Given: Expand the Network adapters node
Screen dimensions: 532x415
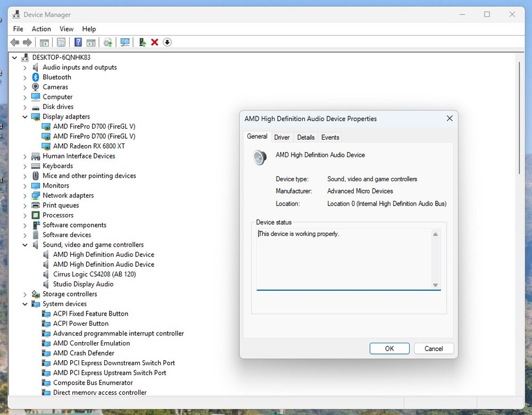Looking at the screenshot, I should (x=25, y=196).
